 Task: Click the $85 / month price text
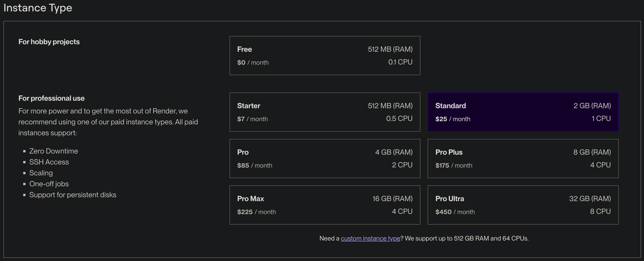[x=255, y=166]
